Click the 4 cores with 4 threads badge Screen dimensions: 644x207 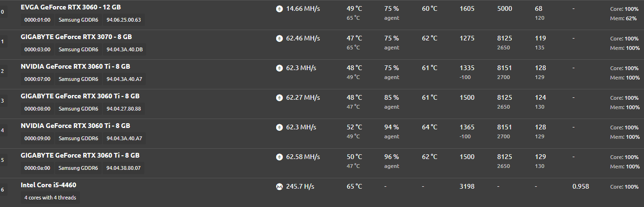click(50, 198)
